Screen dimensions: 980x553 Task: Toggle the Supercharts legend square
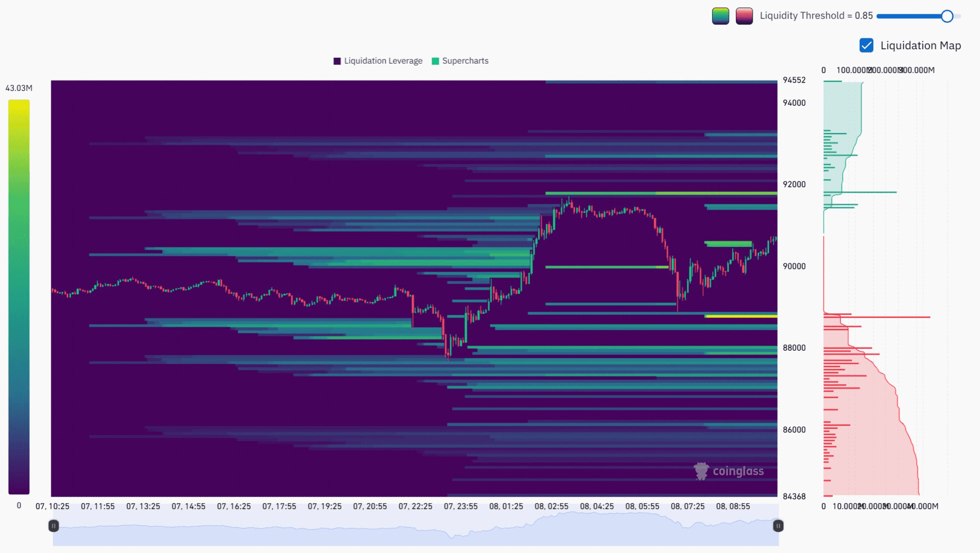tap(435, 61)
